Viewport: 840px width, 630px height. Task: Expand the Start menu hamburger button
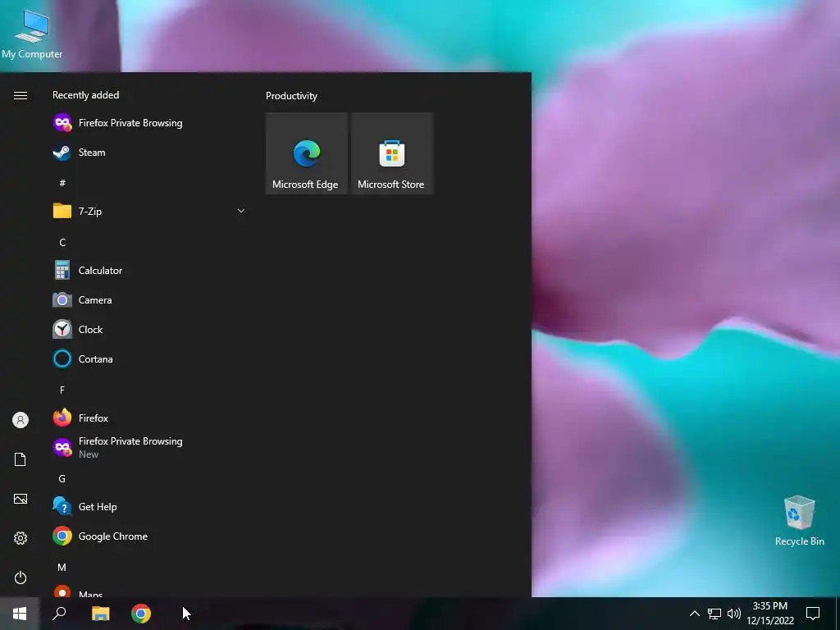coord(21,95)
